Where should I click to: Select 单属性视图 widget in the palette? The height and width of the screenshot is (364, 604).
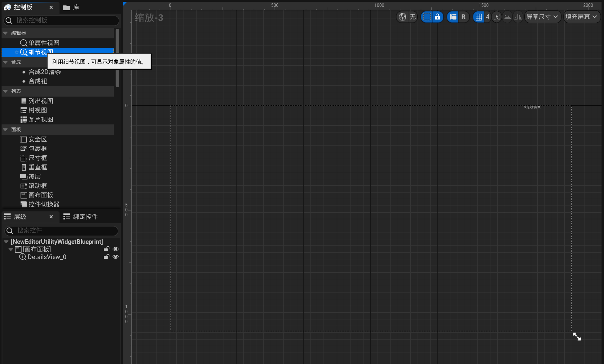point(44,43)
